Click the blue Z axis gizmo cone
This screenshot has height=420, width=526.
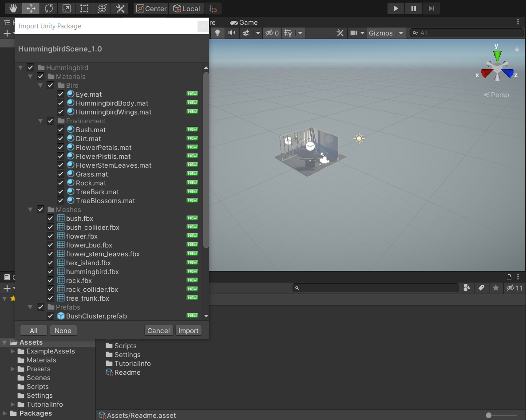pos(508,73)
